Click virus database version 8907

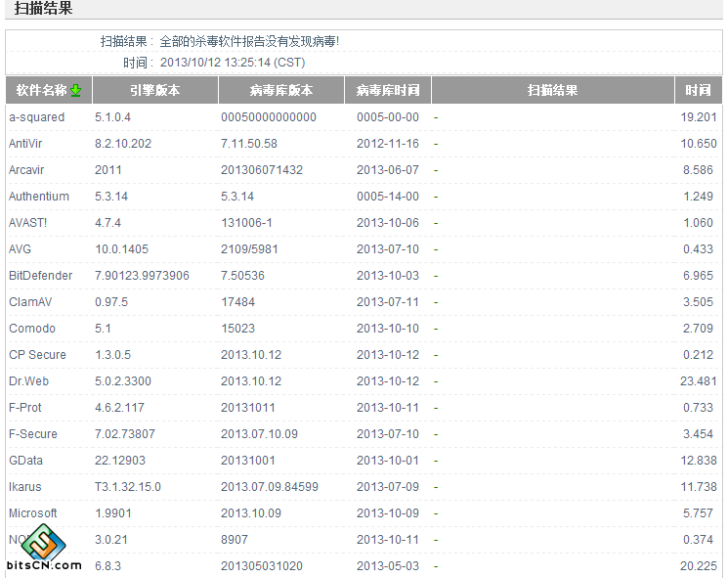235,540
